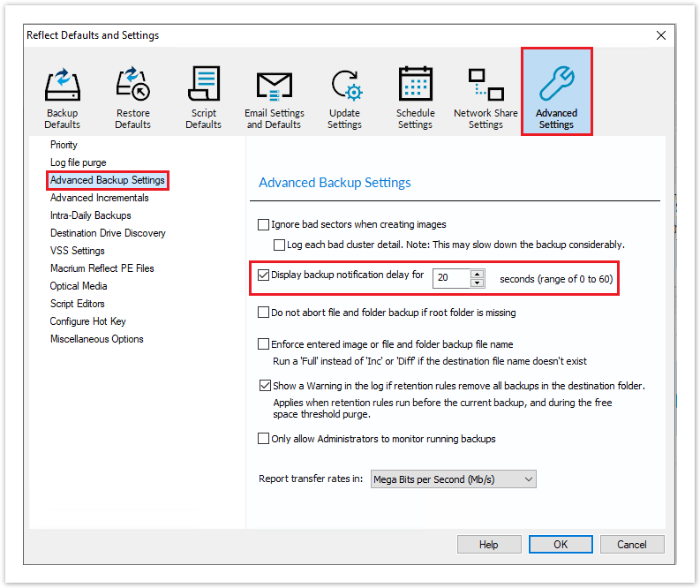Select Miscellaneous Options in the list
Screen dimensions: 700x588
(97, 339)
